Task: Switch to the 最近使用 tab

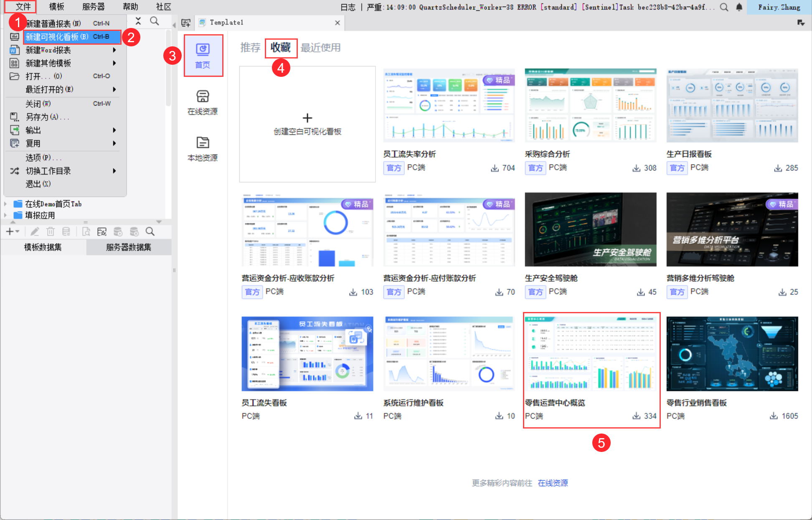Action: [x=320, y=48]
